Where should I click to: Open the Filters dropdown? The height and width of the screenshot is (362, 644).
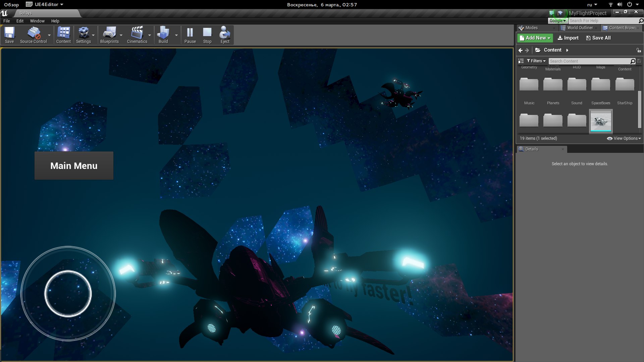pyautogui.click(x=536, y=61)
